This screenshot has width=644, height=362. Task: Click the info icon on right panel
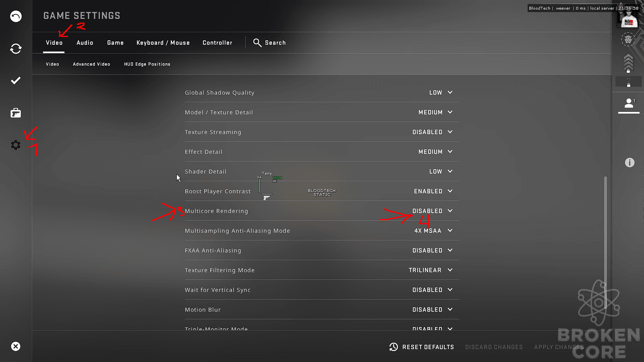(x=630, y=163)
